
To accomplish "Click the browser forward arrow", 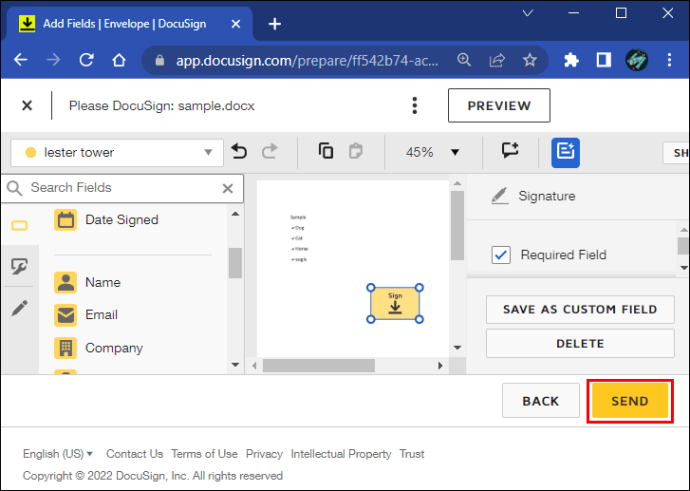I will pyautogui.click(x=53, y=59).
